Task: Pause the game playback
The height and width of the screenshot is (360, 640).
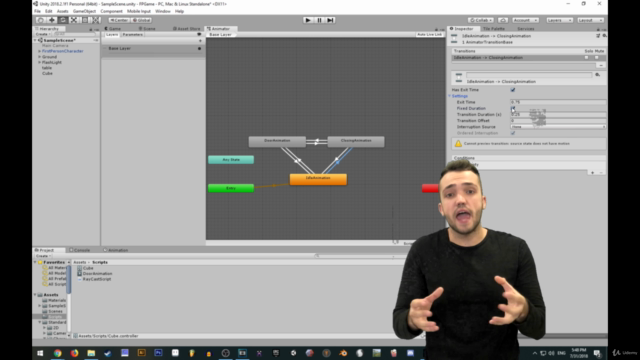Action: (x=319, y=20)
